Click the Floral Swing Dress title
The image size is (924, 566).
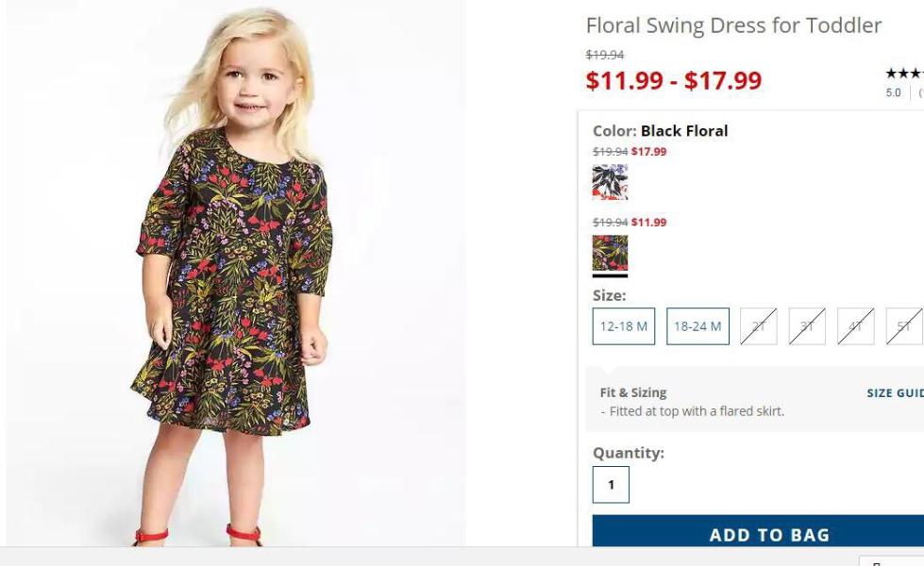(733, 25)
